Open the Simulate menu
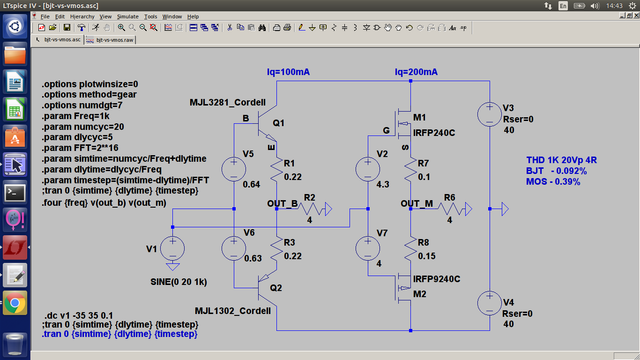Viewport: 640px width, 360px height. [128, 17]
